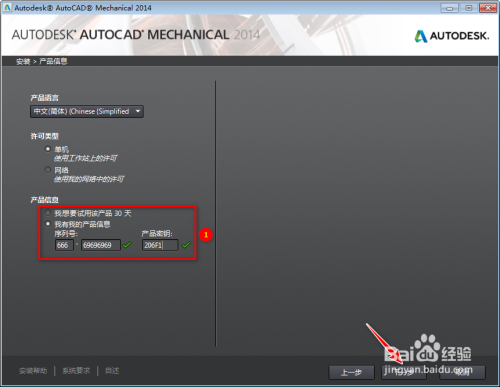Click the green checkmark beside the product key
Screen dimensions: 500x387
186,245
